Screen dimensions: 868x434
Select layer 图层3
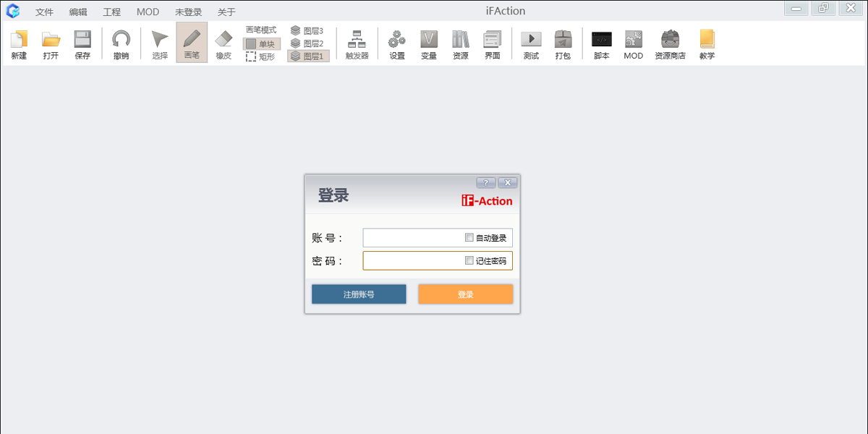[x=308, y=30]
